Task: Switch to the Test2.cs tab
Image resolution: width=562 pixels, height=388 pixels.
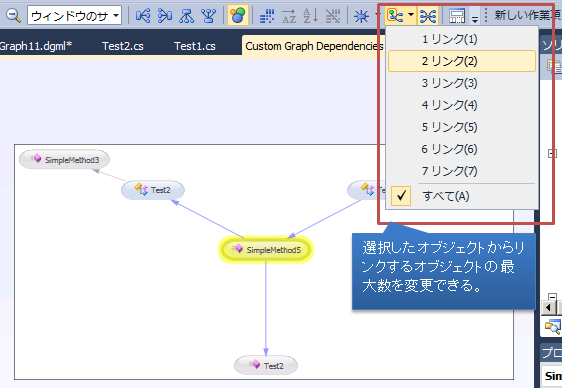Action: click(123, 46)
